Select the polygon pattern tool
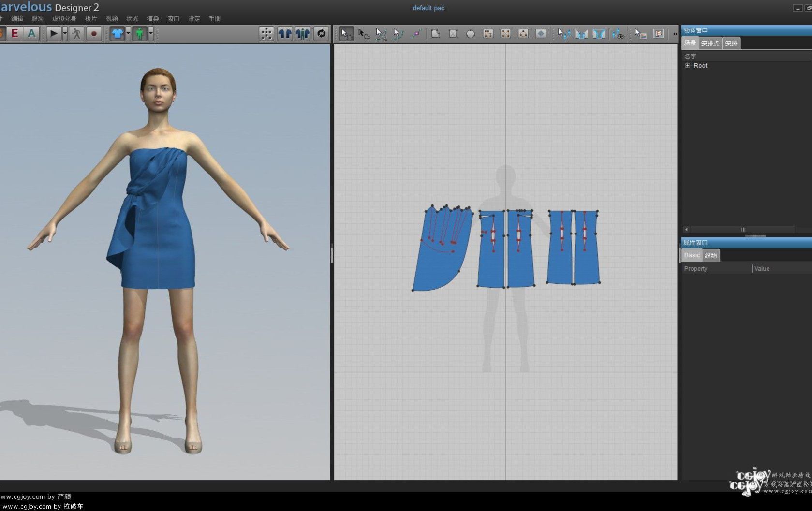Image resolution: width=812 pixels, height=511 pixels. 435,33
